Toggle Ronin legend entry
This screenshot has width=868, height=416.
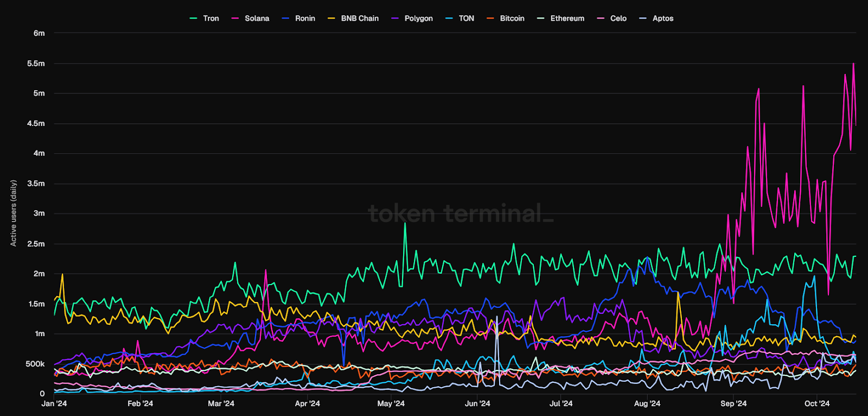(304, 18)
